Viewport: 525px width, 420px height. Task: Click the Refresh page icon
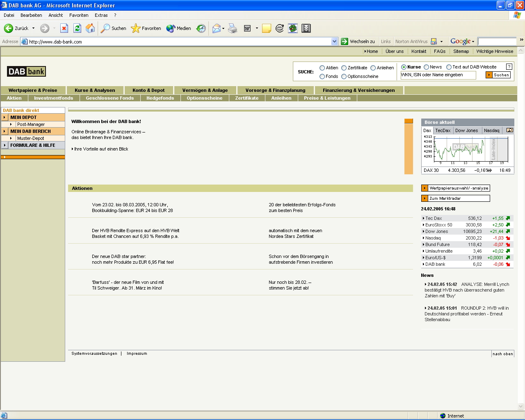tap(77, 28)
